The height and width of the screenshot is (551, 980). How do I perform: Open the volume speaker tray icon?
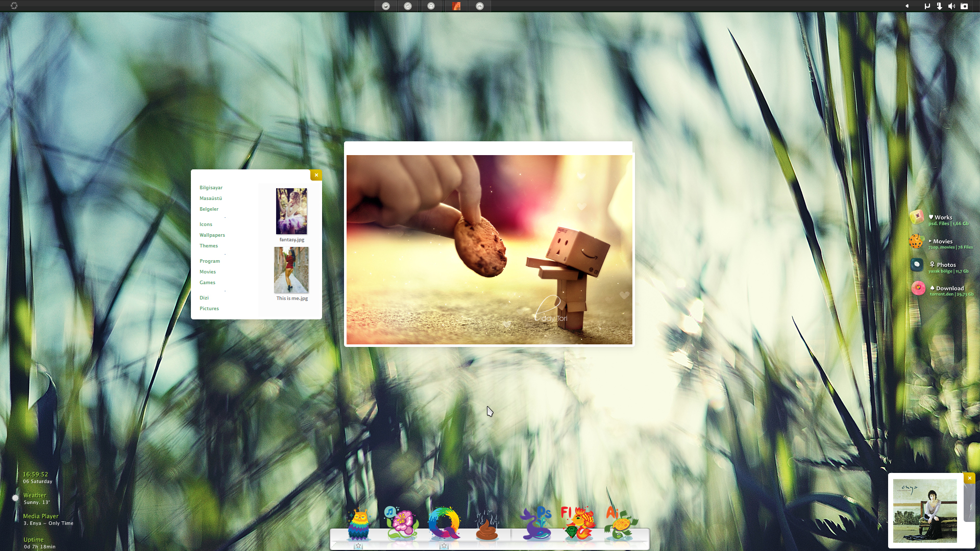click(x=951, y=6)
